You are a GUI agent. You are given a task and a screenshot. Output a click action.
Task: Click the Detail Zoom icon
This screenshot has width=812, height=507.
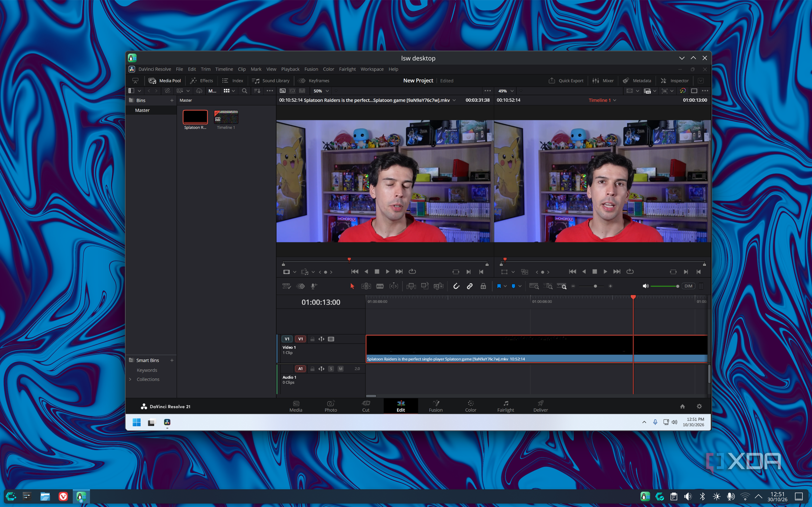click(x=548, y=286)
